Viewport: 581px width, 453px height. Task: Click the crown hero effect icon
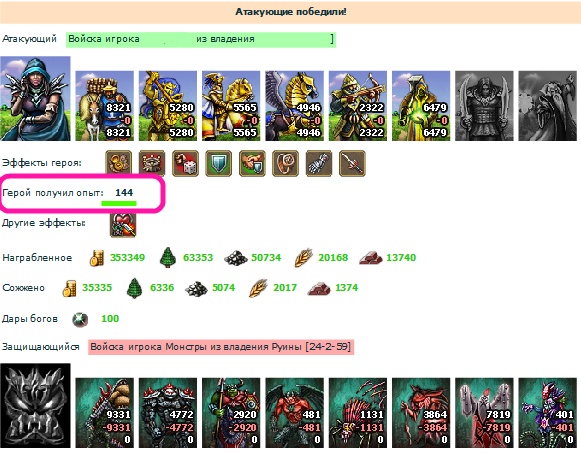click(152, 163)
